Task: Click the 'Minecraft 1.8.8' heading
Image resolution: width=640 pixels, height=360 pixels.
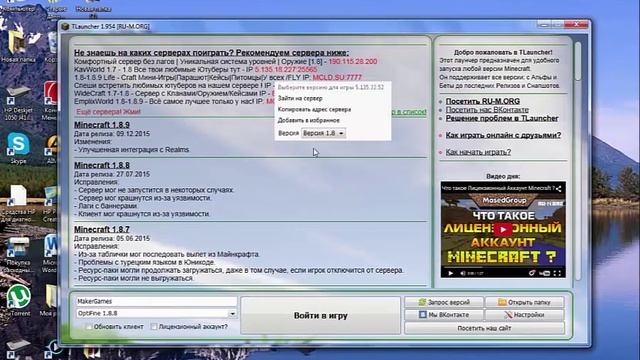Action: click(102, 165)
